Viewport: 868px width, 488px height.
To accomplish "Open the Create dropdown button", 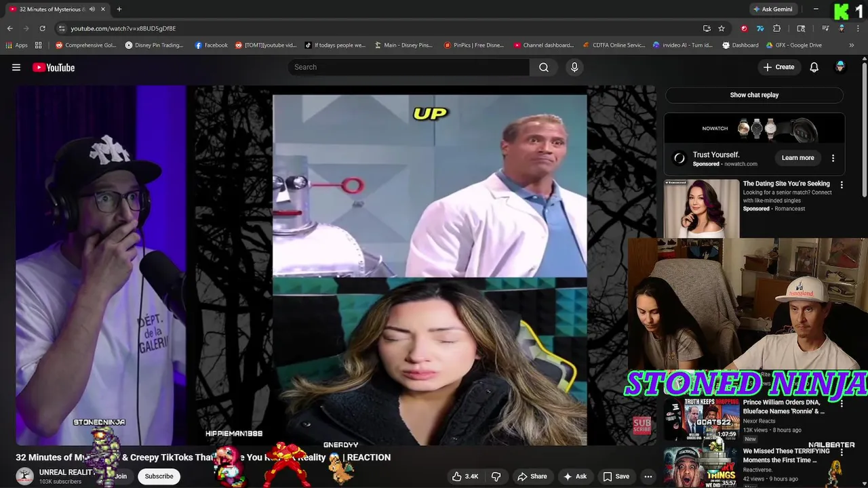I will pyautogui.click(x=778, y=67).
